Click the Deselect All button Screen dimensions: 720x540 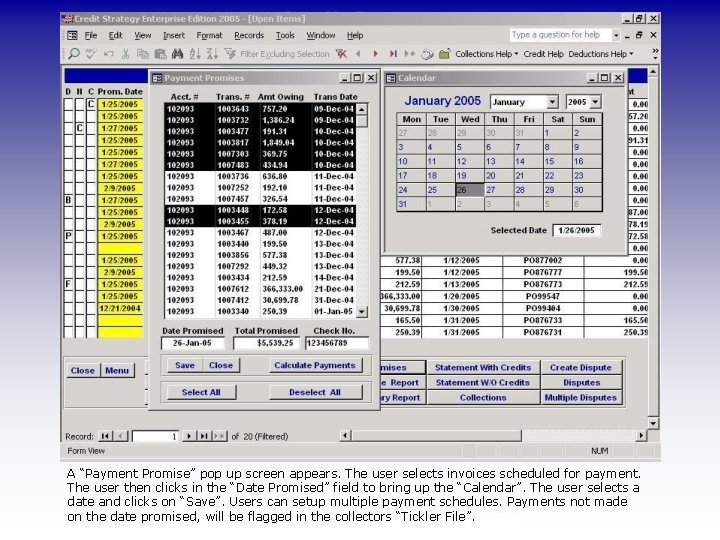pos(315,392)
